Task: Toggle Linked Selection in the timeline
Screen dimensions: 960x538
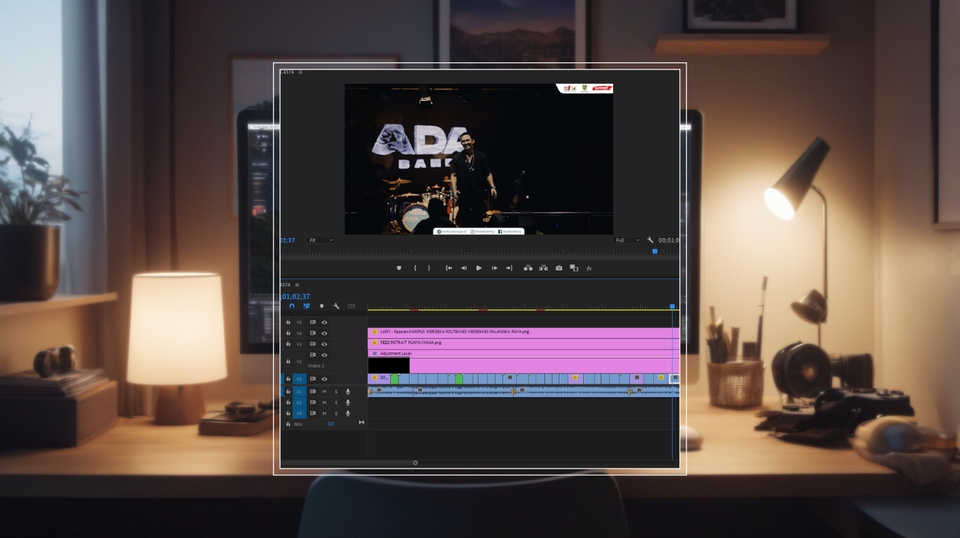Action: click(306, 306)
